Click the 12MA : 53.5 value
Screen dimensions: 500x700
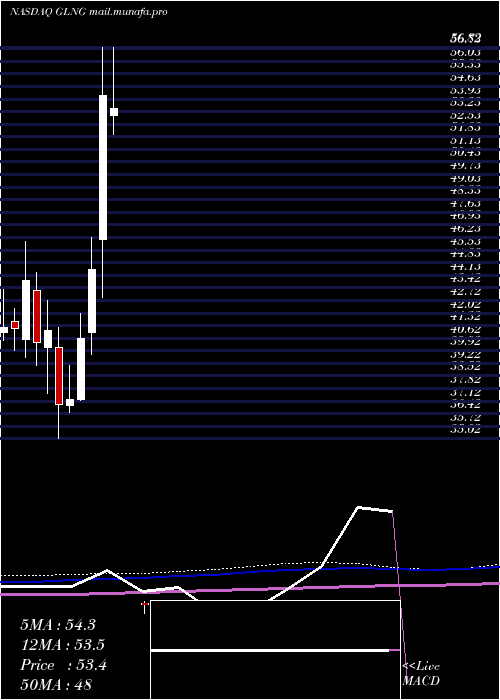click(x=63, y=645)
